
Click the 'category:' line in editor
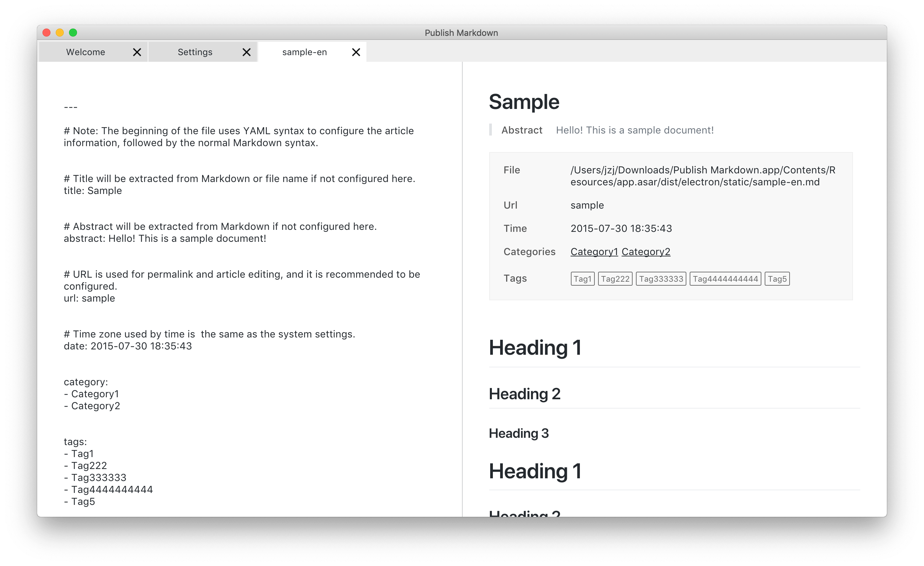[86, 382]
